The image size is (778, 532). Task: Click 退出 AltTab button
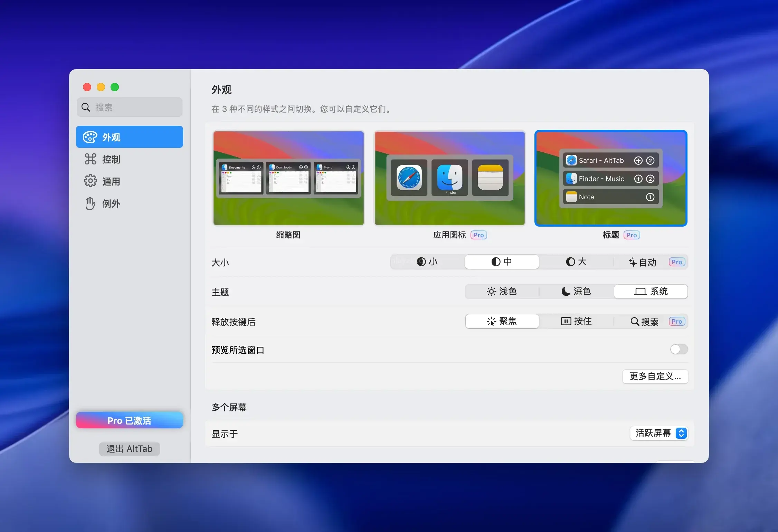(x=130, y=449)
